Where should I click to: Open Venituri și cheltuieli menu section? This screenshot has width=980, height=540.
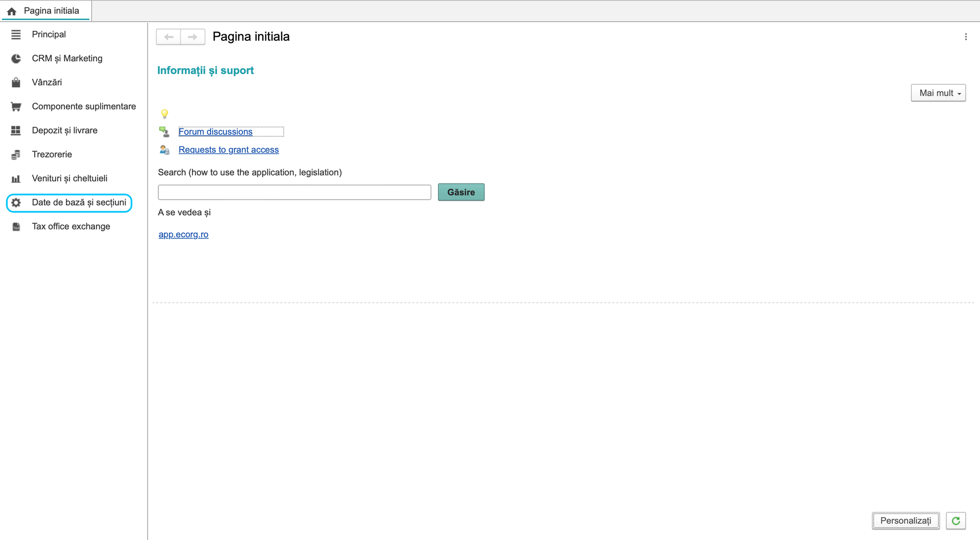click(70, 178)
